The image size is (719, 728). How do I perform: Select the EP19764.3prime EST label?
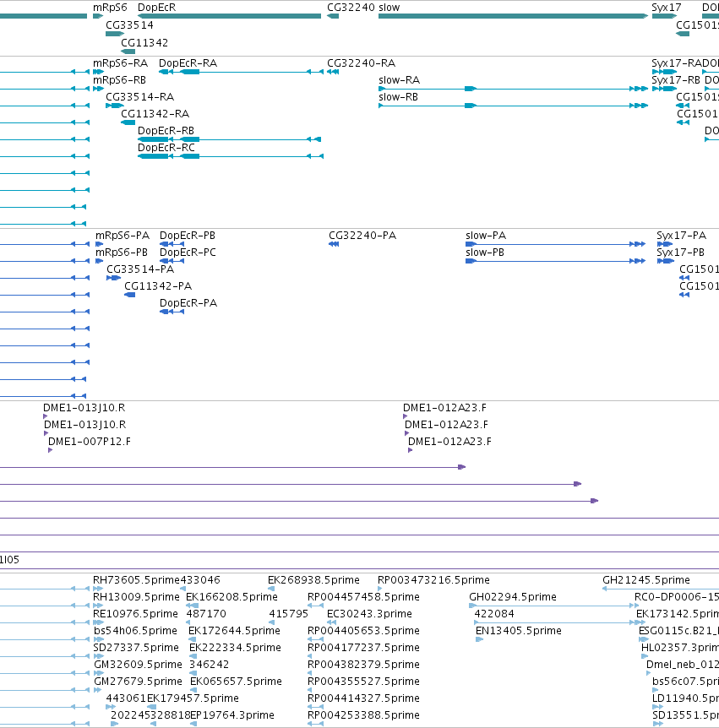(232, 715)
